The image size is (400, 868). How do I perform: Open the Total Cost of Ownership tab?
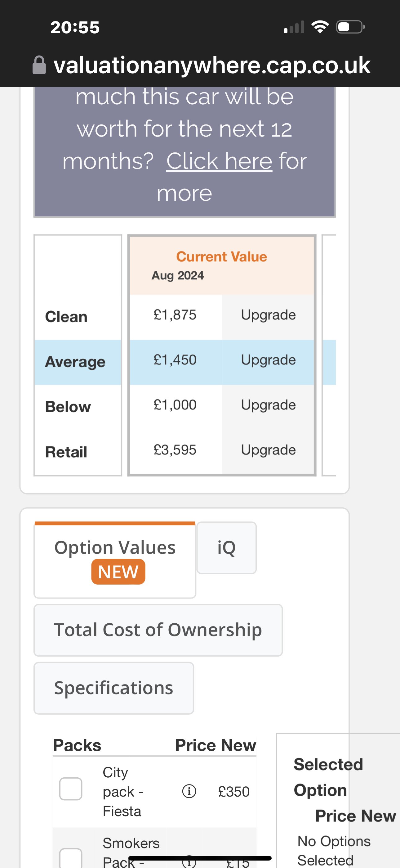(158, 630)
